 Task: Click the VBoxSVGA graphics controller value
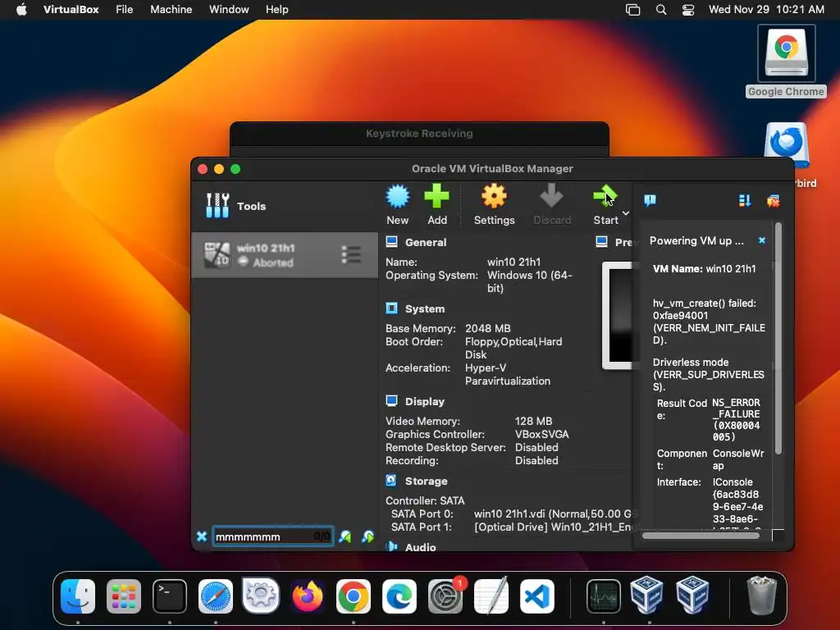pyautogui.click(x=541, y=434)
